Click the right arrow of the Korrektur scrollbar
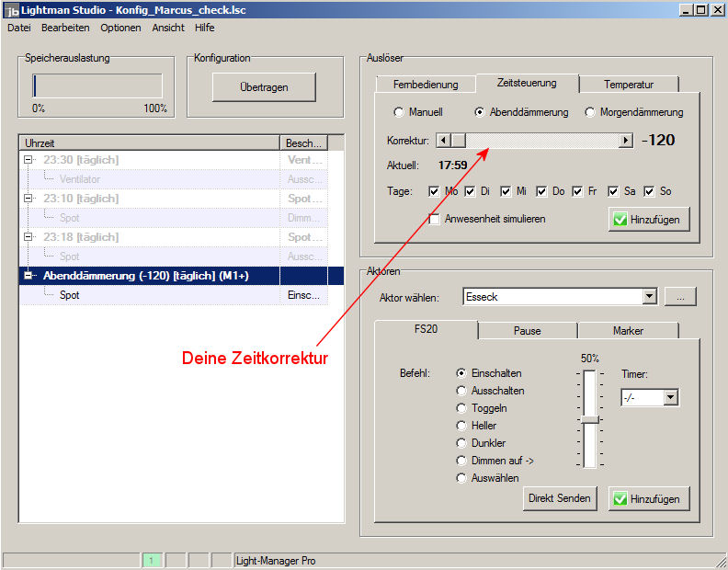Viewport: 728px width, 570px height. point(626,141)
